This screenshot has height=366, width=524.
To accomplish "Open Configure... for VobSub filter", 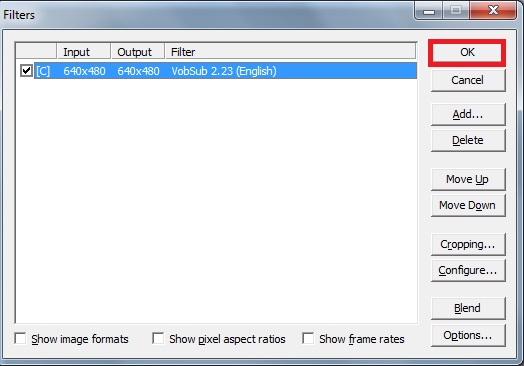I will (x=468, y=270).
